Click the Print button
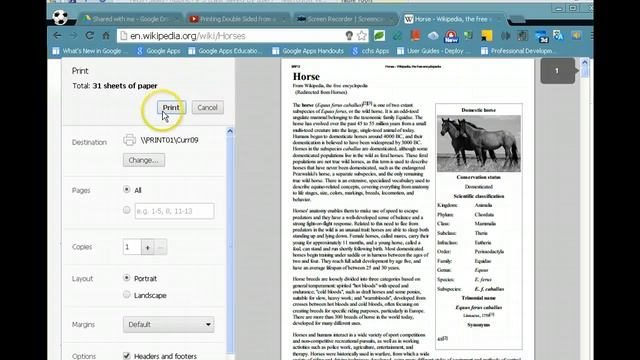640x360 pixels. point(171,107)
